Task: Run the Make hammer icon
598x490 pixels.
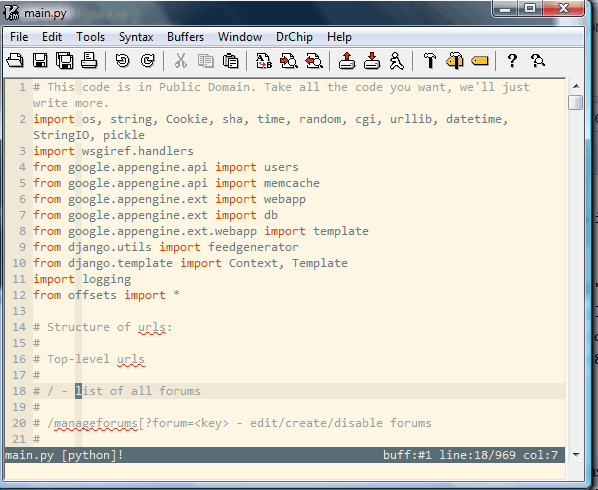Action: tap(430, 61)
